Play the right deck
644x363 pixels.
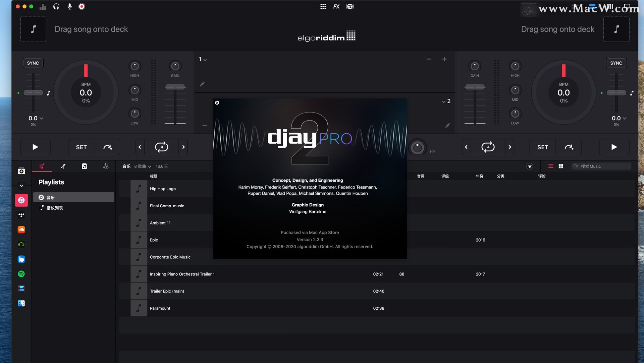coord(614,147)
